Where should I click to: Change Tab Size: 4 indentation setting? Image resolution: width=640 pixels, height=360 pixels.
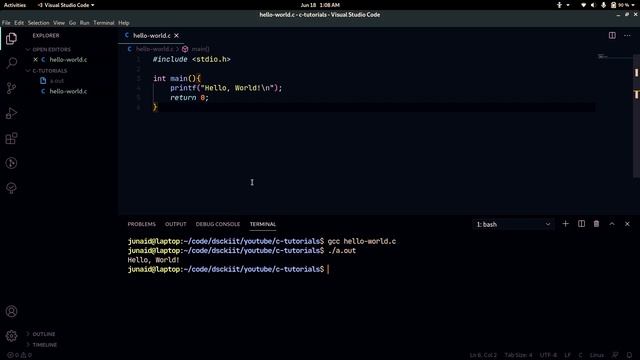click(x=518, y=355)
